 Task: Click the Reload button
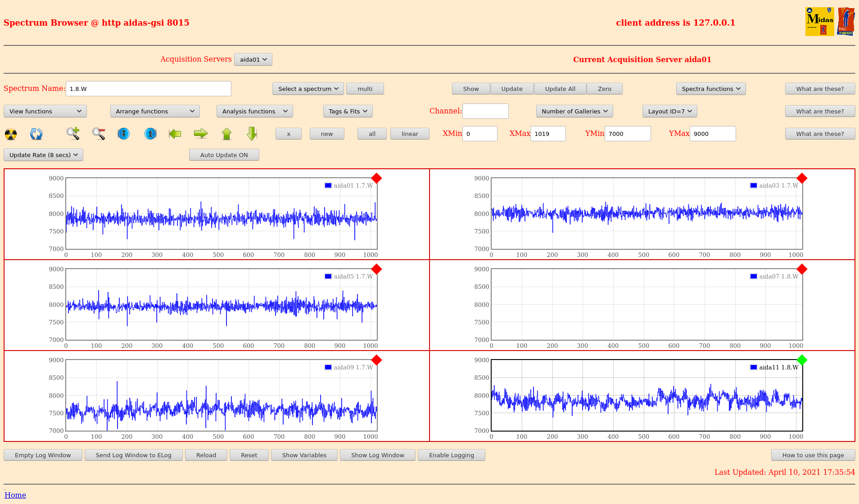[206, 455]
